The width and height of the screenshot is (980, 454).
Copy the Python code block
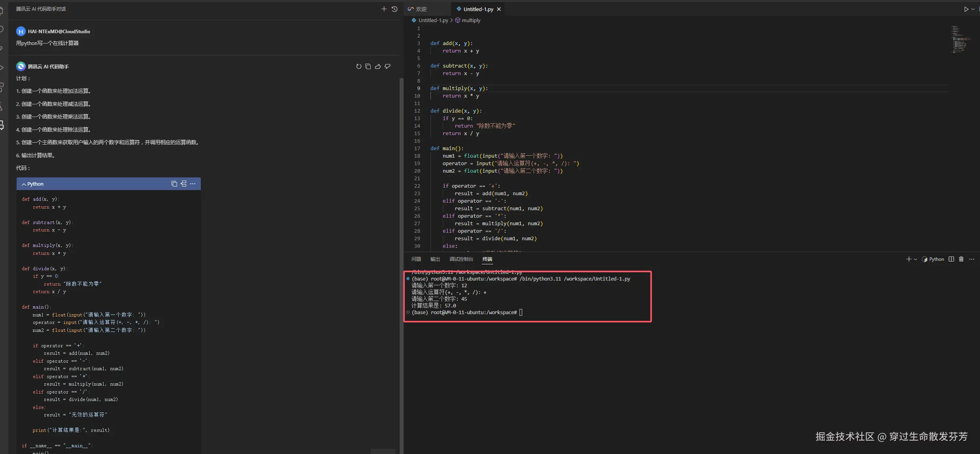[x=174, y=184]
